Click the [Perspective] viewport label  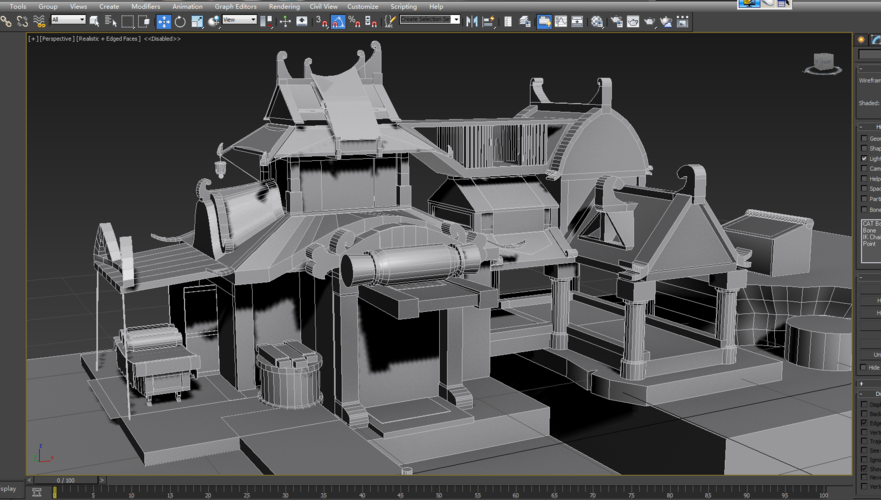(x=56, y=39)
